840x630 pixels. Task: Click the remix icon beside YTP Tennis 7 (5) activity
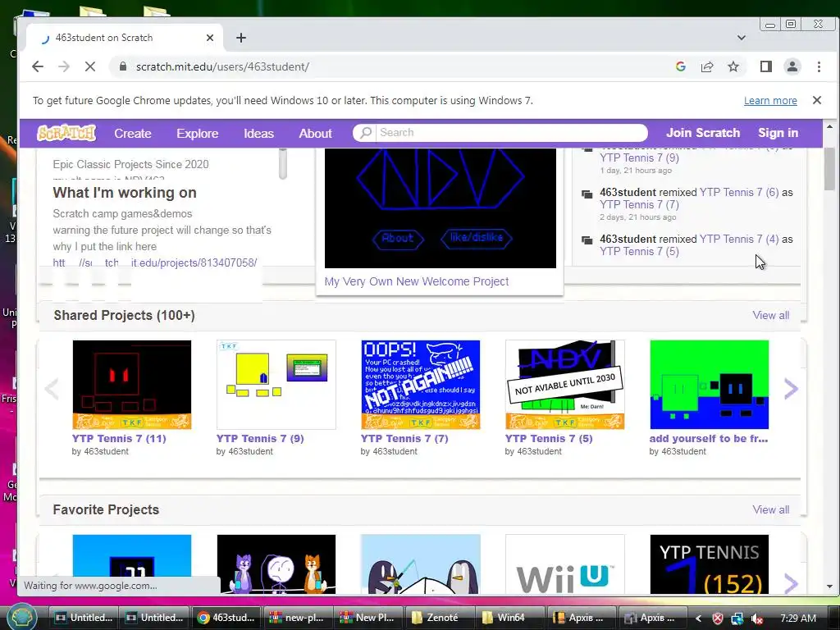pyautogui.click(x=587, y=240)
